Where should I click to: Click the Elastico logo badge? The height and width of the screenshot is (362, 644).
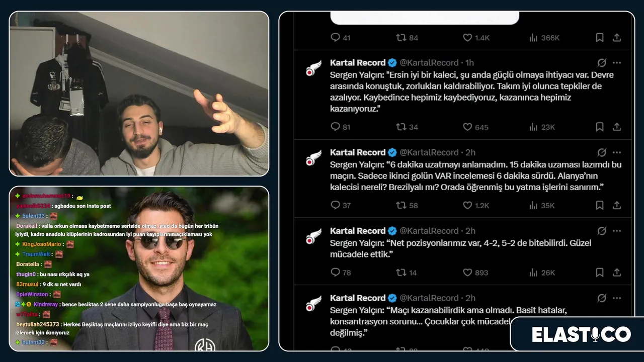[x=581, y=334]
